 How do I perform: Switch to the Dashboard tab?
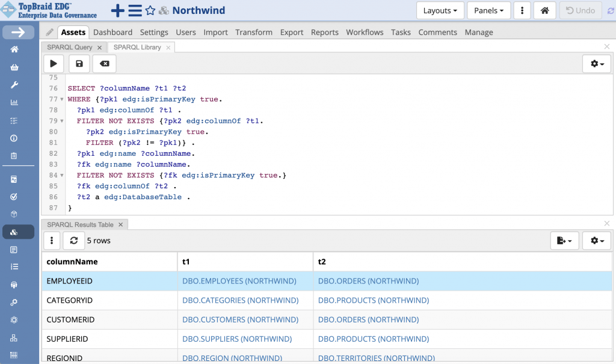pyautogui.click(x=112, y=32)
